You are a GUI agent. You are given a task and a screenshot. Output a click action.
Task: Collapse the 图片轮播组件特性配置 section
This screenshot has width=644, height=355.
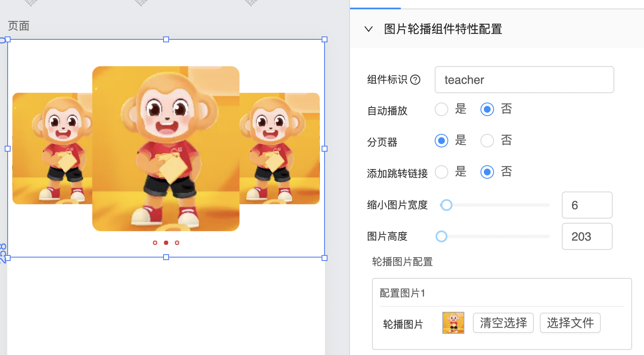(x=369, y=29)
